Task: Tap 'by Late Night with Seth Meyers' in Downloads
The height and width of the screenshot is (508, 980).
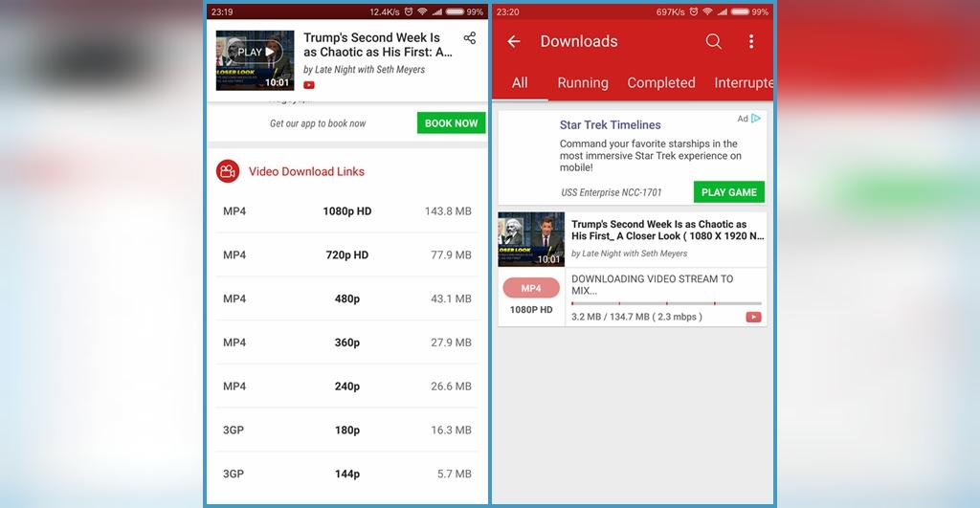Action: tap(629, 254)
